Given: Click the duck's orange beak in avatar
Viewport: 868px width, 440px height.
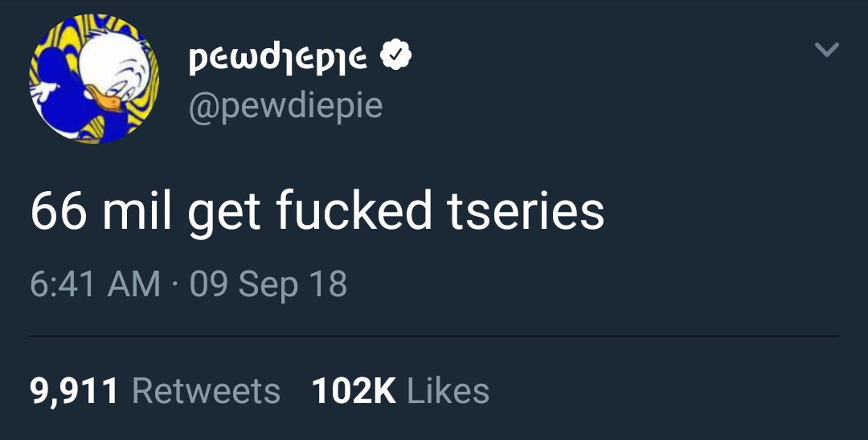Looking at the screenshot, I should pos(104,101).
